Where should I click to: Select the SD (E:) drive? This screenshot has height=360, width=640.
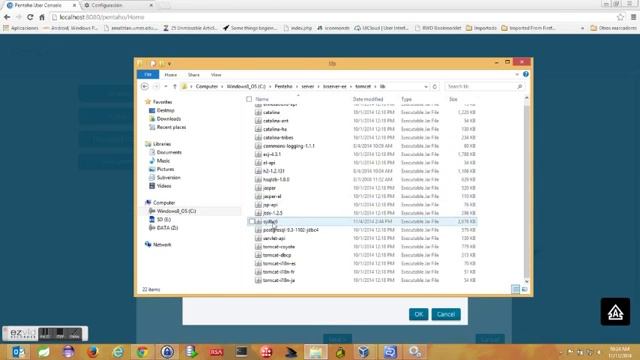[163, 220]
